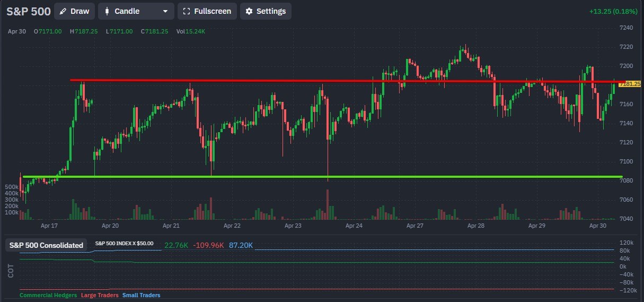Enter Fullscreen mode
The image size is (644, 302).
tap(207, 11)
